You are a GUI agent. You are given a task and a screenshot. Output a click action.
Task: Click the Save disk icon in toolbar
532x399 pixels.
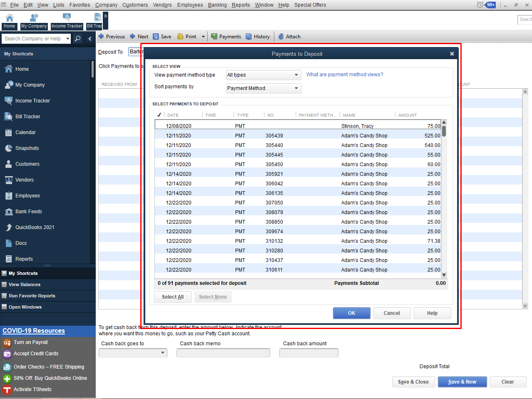[156, 37]
